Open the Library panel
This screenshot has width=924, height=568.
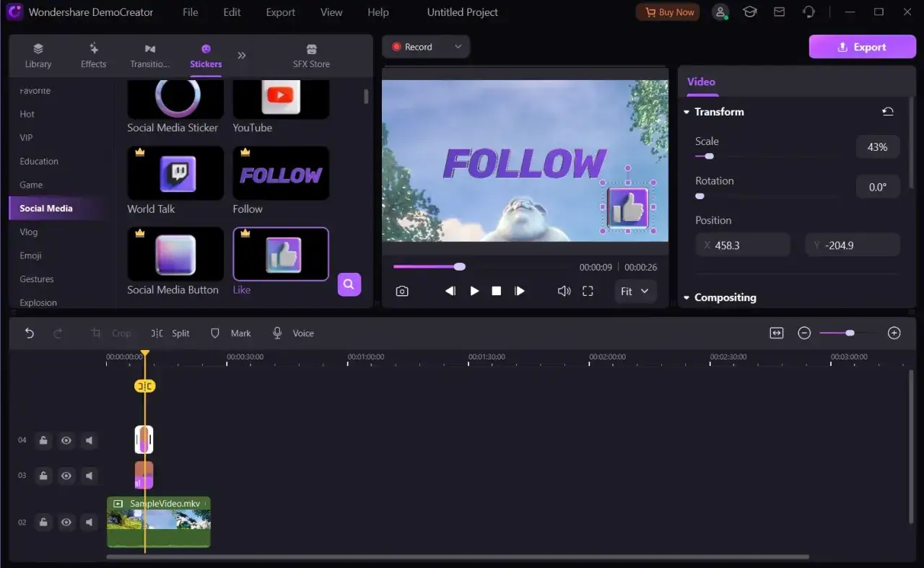(x=38, y=54)
